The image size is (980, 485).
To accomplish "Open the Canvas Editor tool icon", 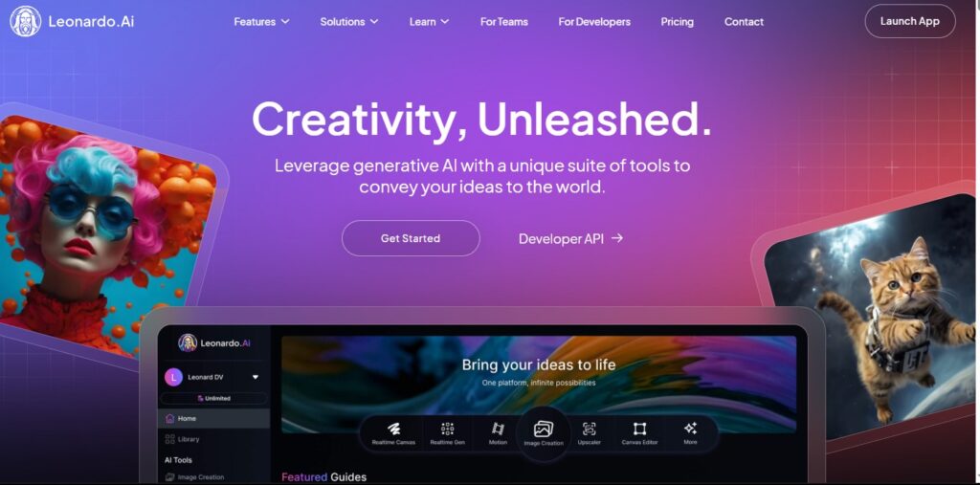I will click(639, 429).
